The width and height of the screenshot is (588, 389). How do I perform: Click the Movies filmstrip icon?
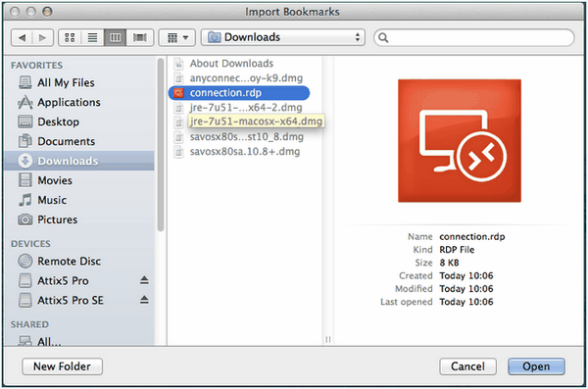pos(25,180)
